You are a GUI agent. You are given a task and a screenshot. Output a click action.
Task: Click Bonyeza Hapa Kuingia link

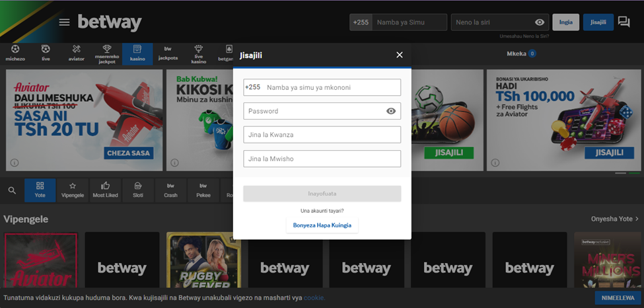[x=322, y=225]
